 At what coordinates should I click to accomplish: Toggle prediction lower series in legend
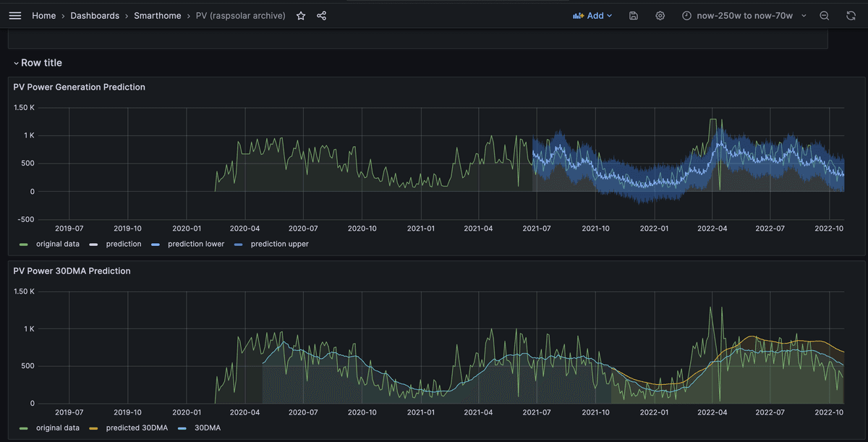click(196, 244)
